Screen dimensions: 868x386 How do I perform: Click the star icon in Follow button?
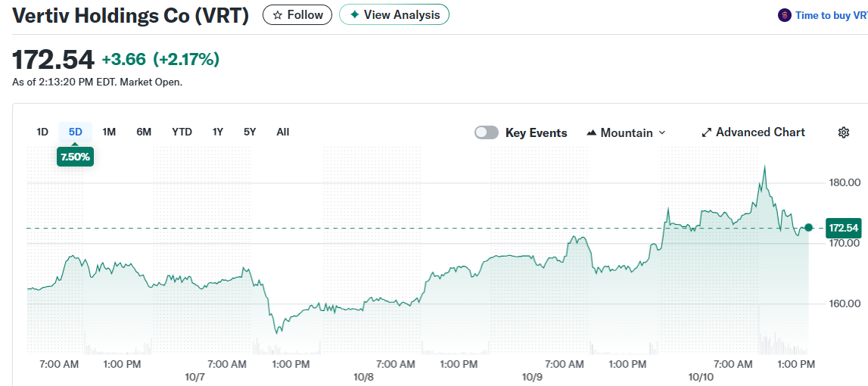coord(278,15)
